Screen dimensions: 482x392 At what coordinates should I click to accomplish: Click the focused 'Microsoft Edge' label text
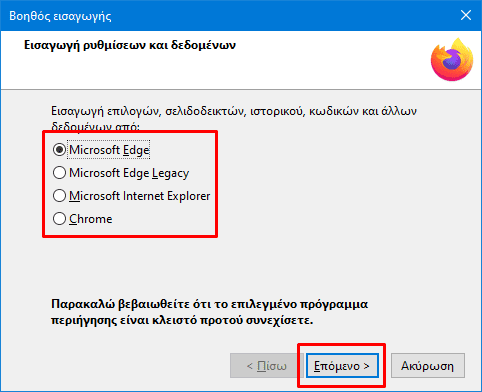tap(109, 150)
